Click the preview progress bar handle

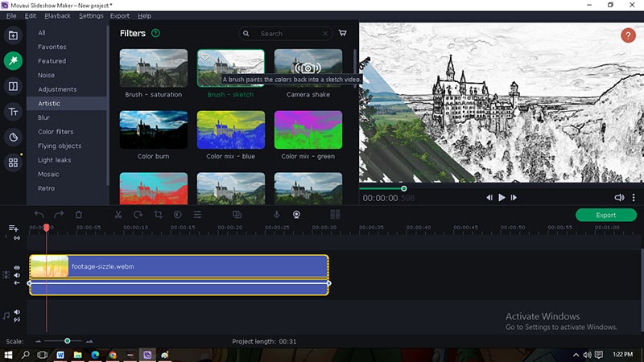404,188
